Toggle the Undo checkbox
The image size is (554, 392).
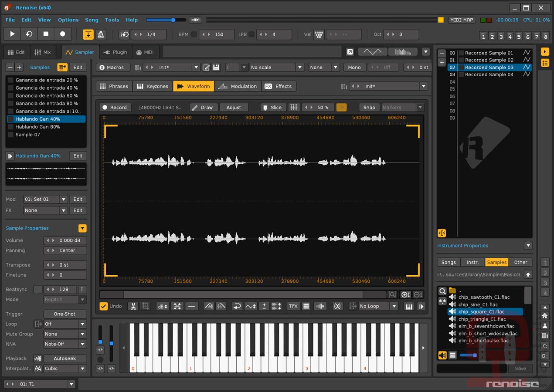103,306
